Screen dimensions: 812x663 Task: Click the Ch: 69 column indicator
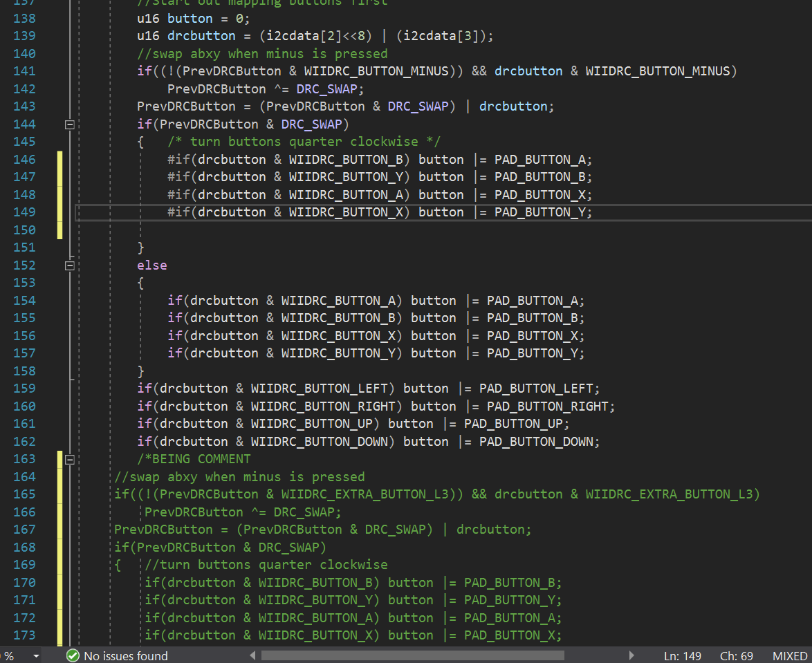(x=736, y=656)
